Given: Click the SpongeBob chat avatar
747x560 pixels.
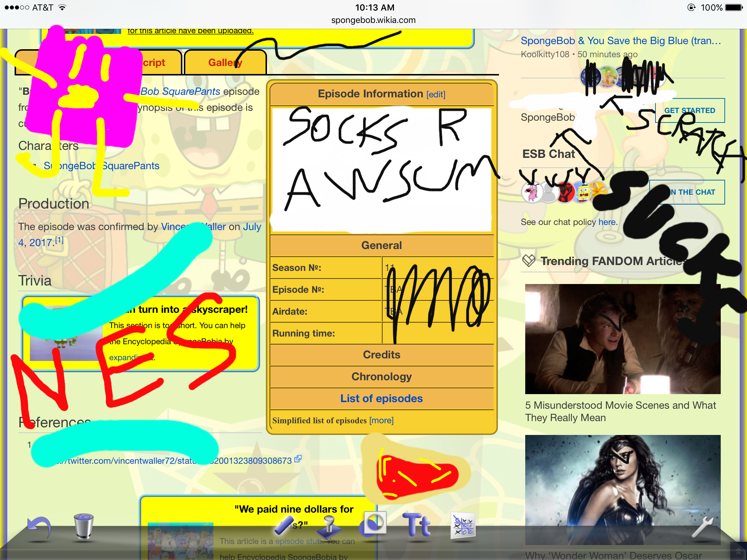Looking at the screenshot, I should (x=583, y=192).
